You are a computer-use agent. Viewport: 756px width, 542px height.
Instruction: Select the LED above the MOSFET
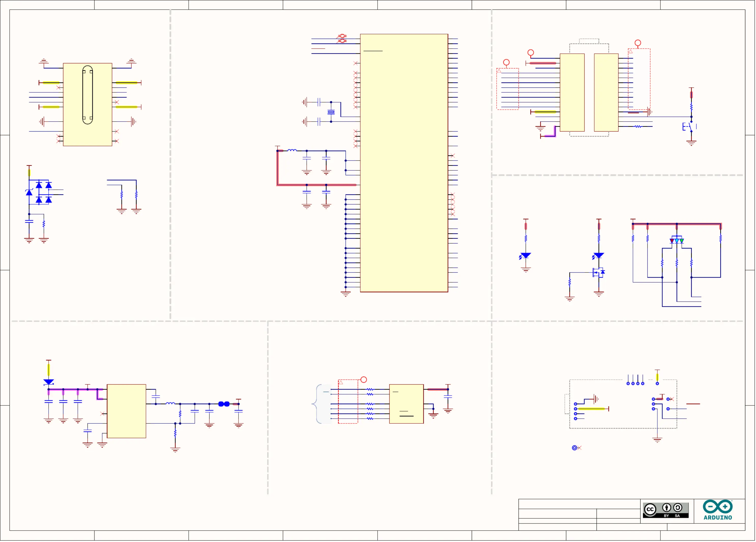(598, 256)
